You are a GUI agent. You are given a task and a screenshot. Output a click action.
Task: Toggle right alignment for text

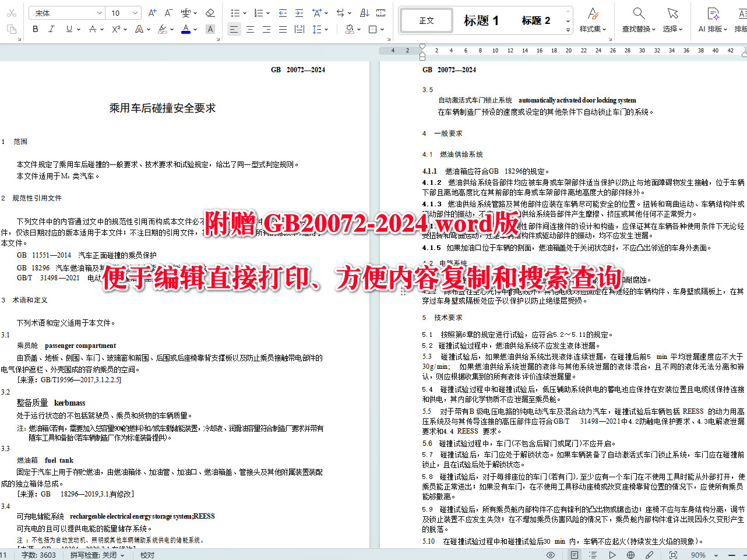click(266, 29)
